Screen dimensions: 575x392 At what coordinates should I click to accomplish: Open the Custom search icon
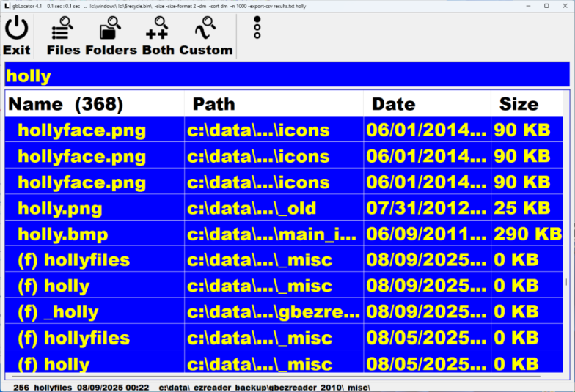pyautogui.click(x=205, y=29)
